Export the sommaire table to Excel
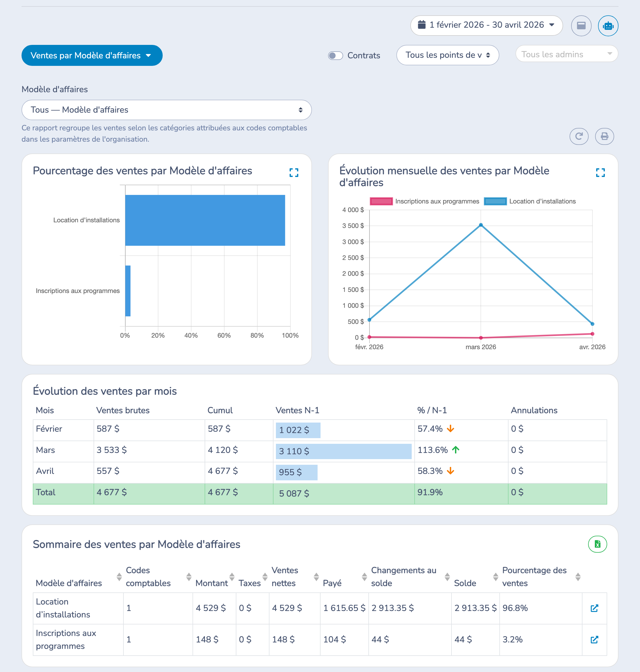Image resolution: width=640 pixels, height=672 pixels. 597,544
